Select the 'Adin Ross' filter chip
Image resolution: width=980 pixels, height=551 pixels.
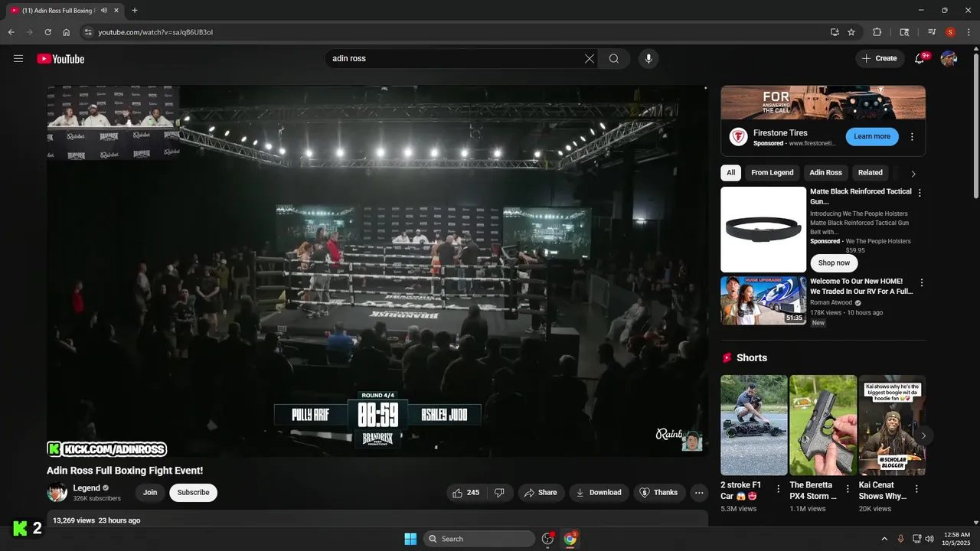(825, 173)
